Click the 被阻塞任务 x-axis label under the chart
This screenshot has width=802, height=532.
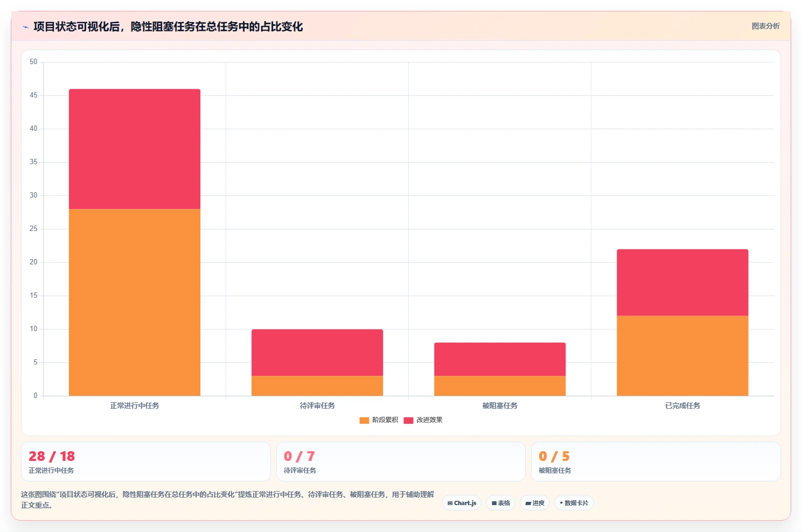[x=500, y=405]
